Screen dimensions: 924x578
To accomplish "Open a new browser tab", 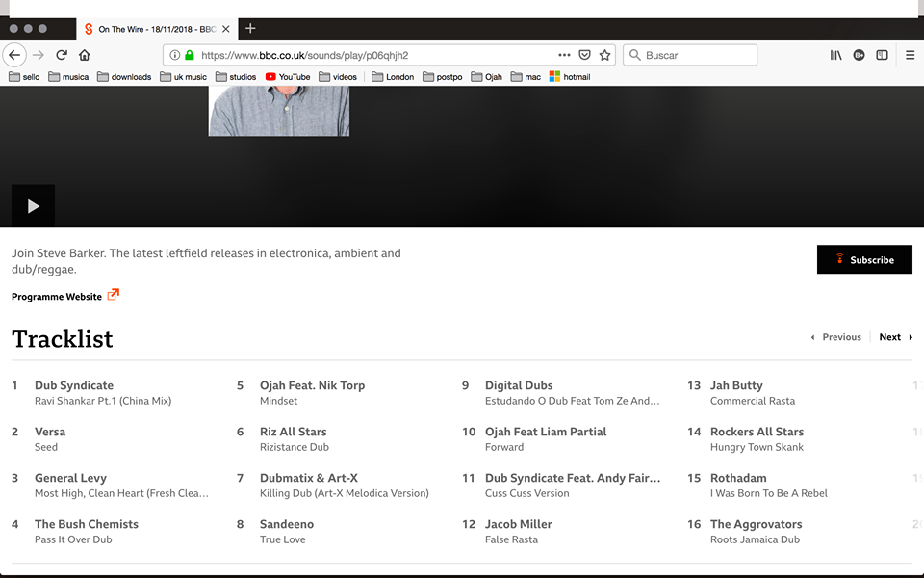I will [x=250, y=29].
